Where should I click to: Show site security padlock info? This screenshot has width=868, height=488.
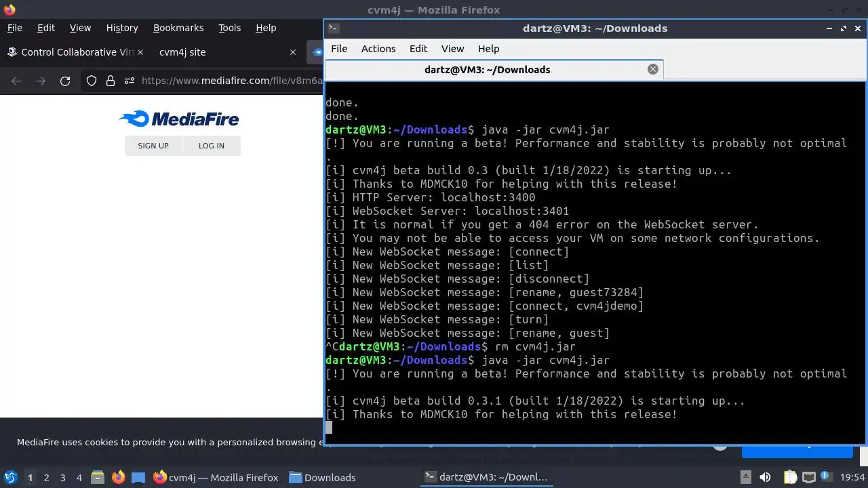[x=111, y=81]
